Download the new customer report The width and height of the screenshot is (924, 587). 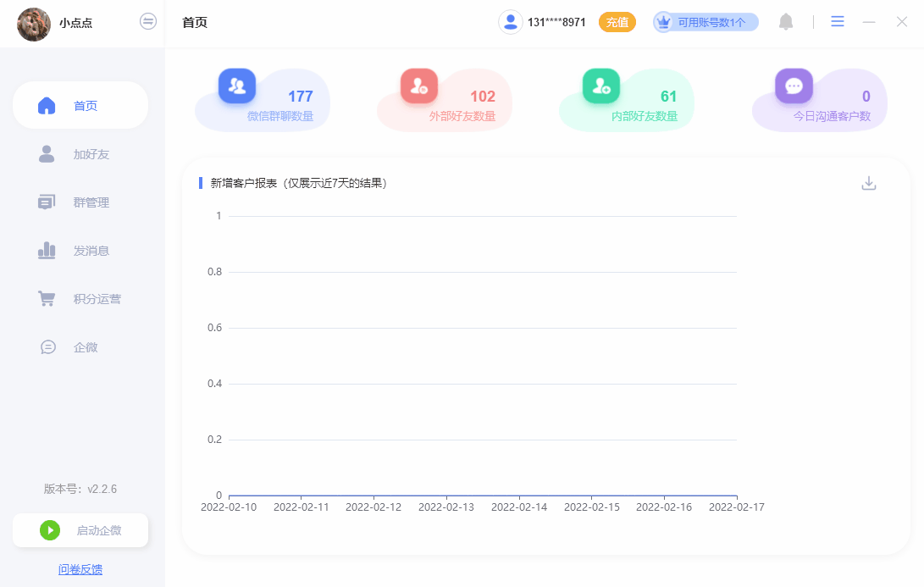tap(869, 183)
